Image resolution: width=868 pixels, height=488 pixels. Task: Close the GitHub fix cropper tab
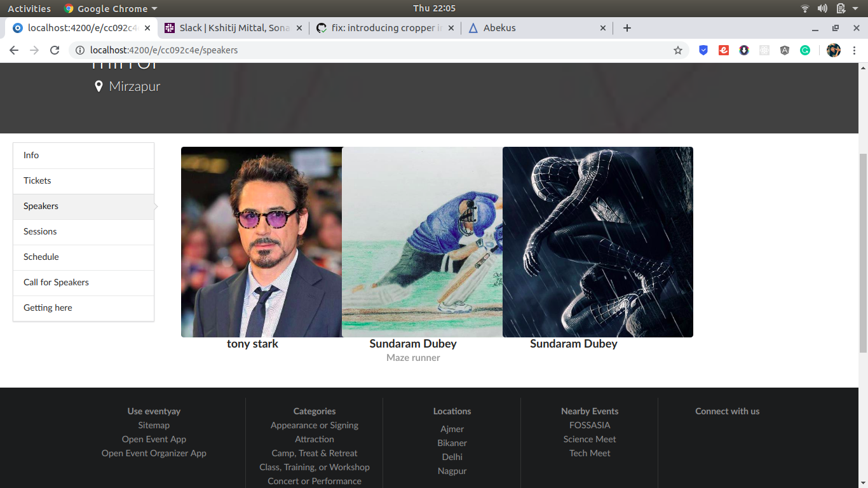click(x=451, y=28)
